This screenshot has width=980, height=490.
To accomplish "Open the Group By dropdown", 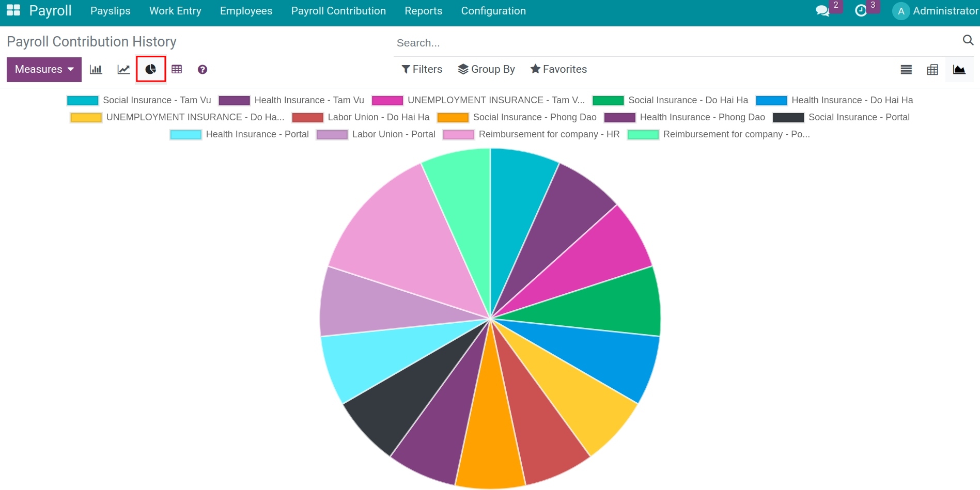I will point(486,69).
